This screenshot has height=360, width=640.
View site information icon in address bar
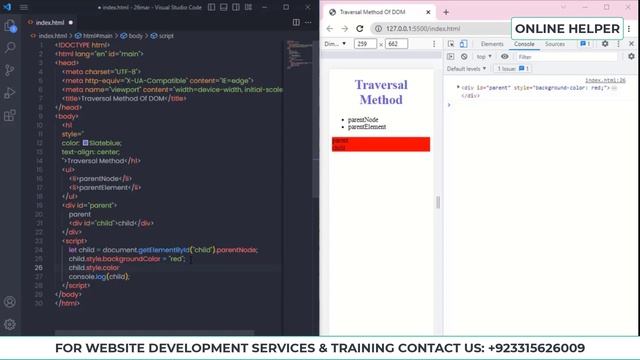point(378,29)
